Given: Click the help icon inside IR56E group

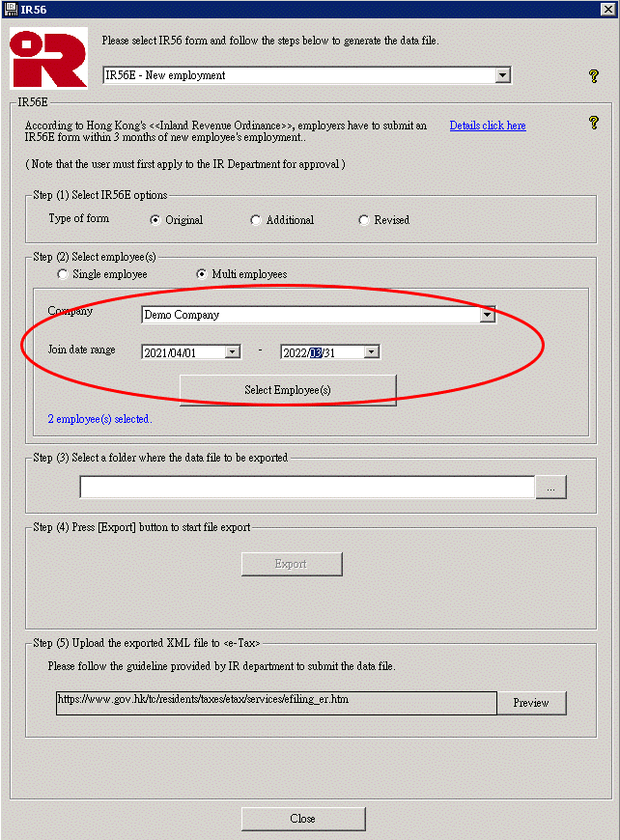Looking at the screenshot, I should tap(594, 123).
